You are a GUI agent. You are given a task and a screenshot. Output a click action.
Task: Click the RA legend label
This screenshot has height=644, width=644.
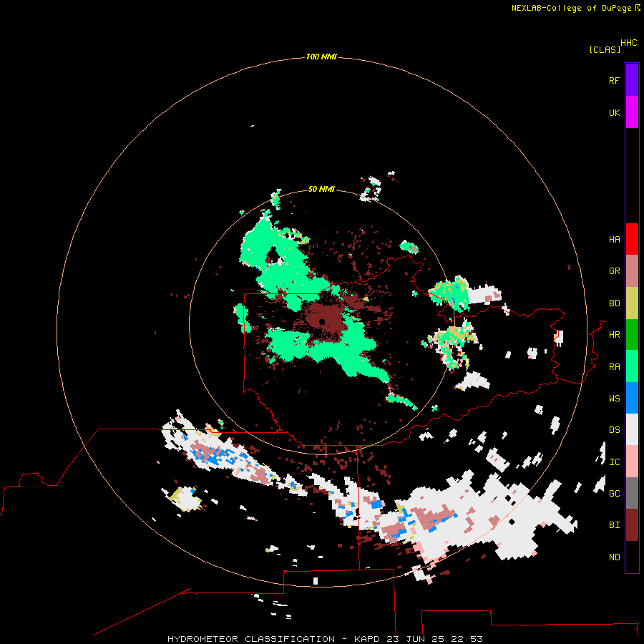[x=614, y=367]
